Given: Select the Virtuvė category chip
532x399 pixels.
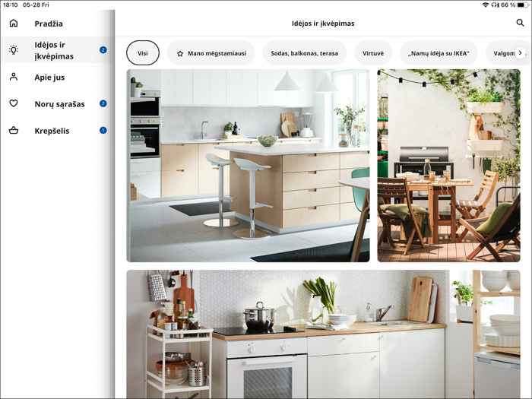Looking at the screenshot, I should click(373, 53).
